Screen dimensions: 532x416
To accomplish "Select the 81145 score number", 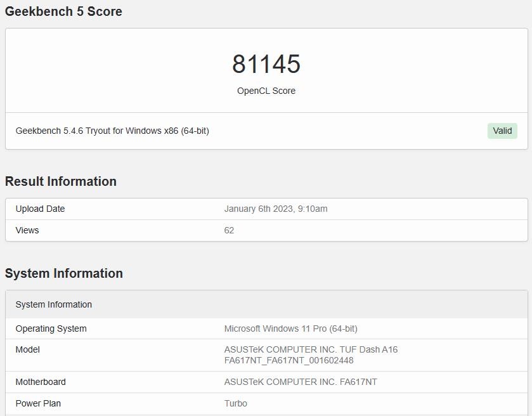I will click(x=266, y=64).
